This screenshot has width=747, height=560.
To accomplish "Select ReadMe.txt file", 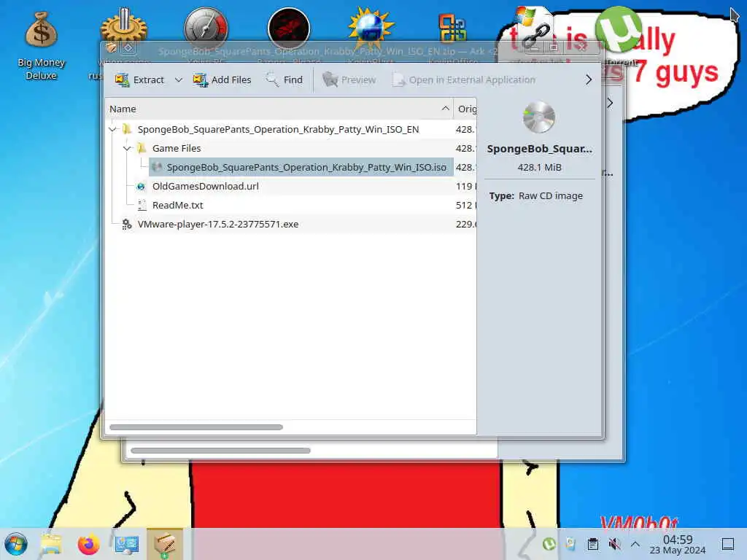I will pyautogui.click(x=290, y=205).
